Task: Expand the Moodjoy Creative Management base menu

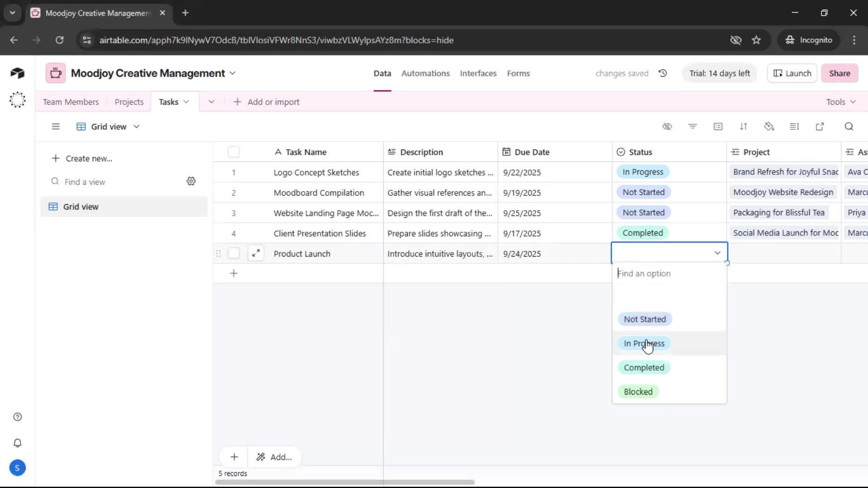Action: (x=232, y=73)
